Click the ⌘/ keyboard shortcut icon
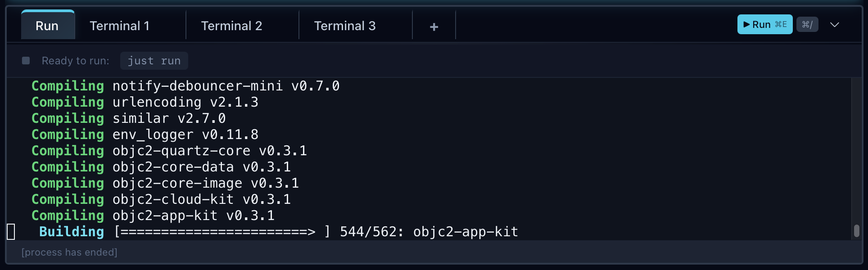Image resolution: width=868 pixels, height=270 pixels. [x=807, y=24]
